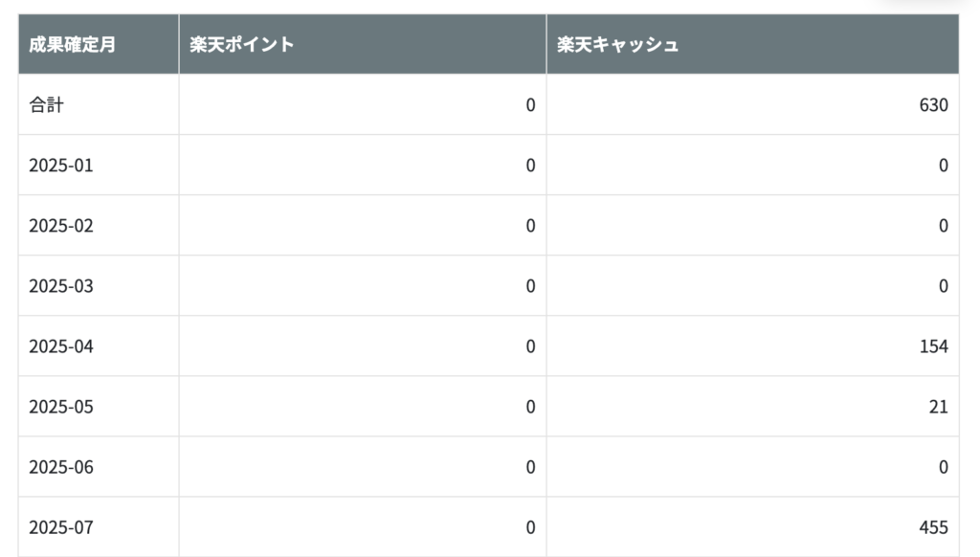The image size is (980, 557).
Task: Click the 楽天キャッシュ column header
Action: [x=753, y=44]
